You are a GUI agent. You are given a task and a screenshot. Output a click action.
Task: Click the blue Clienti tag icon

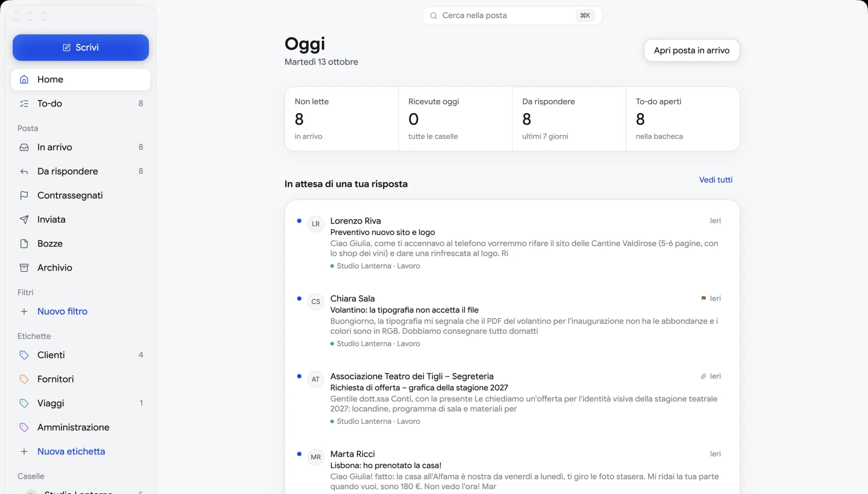click(x=24, y=355)
